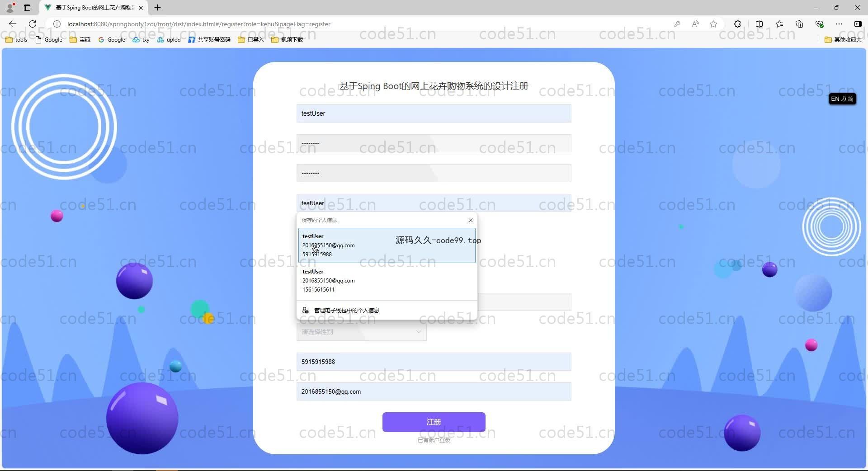Choose saved profile with phone 5915915988
The width and height of the screenshot is (868, 471).
tap(387, 245)
